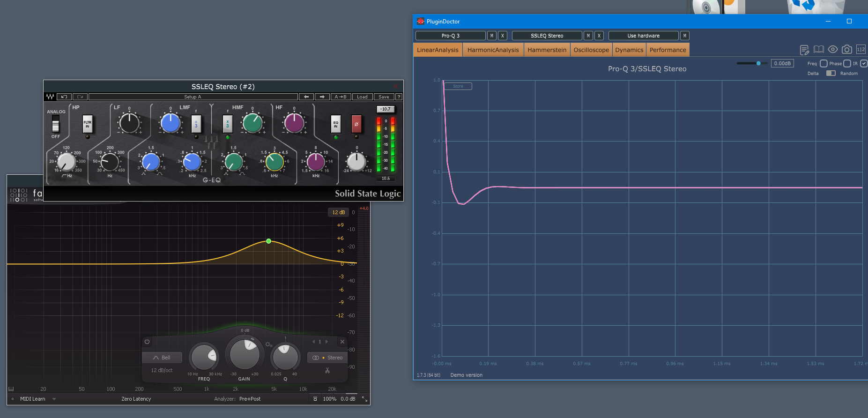Close the Pro-Q band control panel
The width and height of the screenshot is (868, 418).
[342, 342]
